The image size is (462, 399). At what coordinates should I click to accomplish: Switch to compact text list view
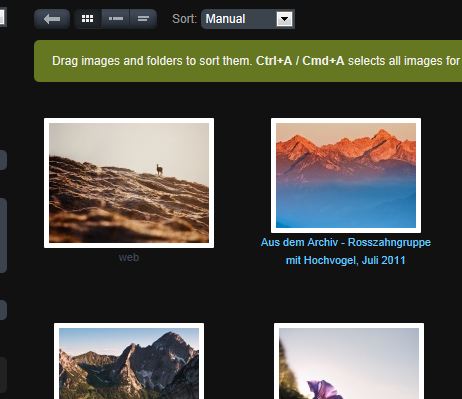coord(143,19)
